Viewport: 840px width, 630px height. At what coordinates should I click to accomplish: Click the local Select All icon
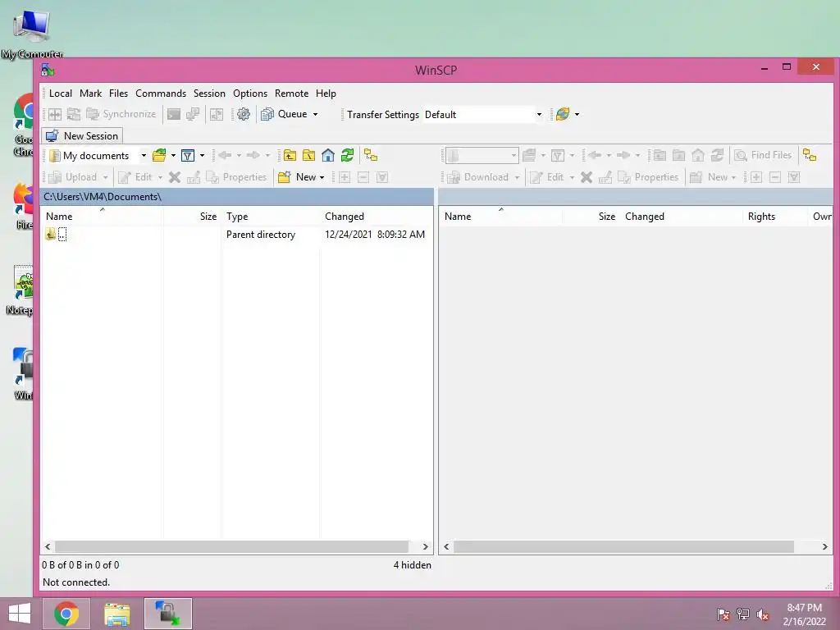click(x=382, y=177)
